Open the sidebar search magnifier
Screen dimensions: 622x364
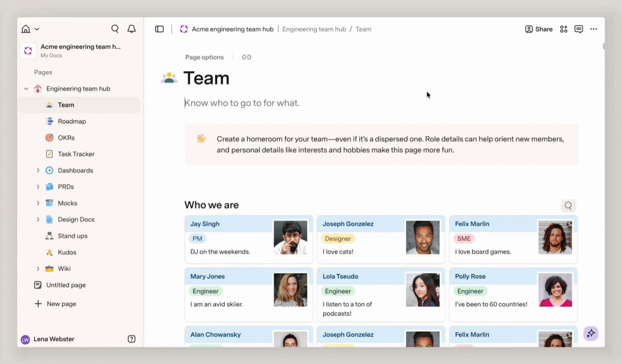[x=115, y=29]
